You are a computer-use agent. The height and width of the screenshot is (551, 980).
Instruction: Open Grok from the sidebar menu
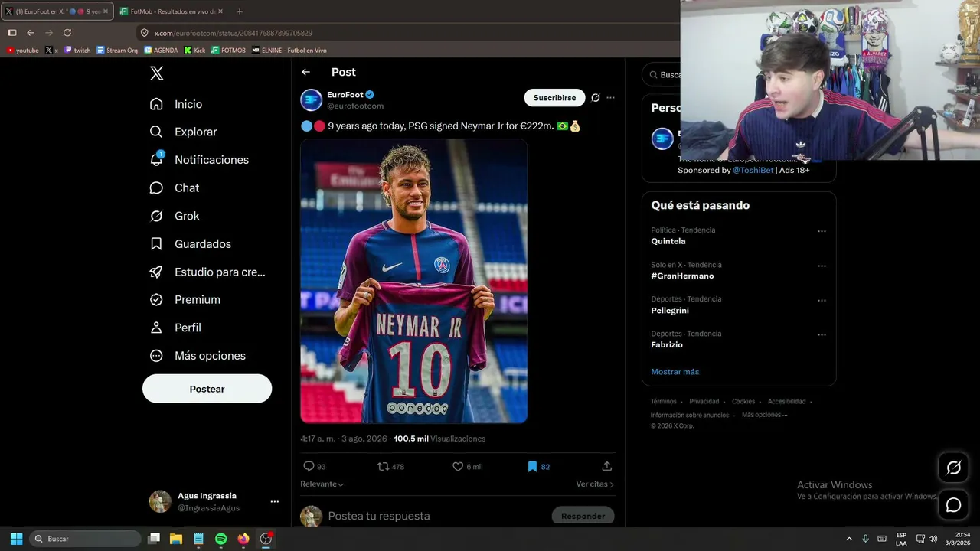pyautogui.click(x=175, y=216)
